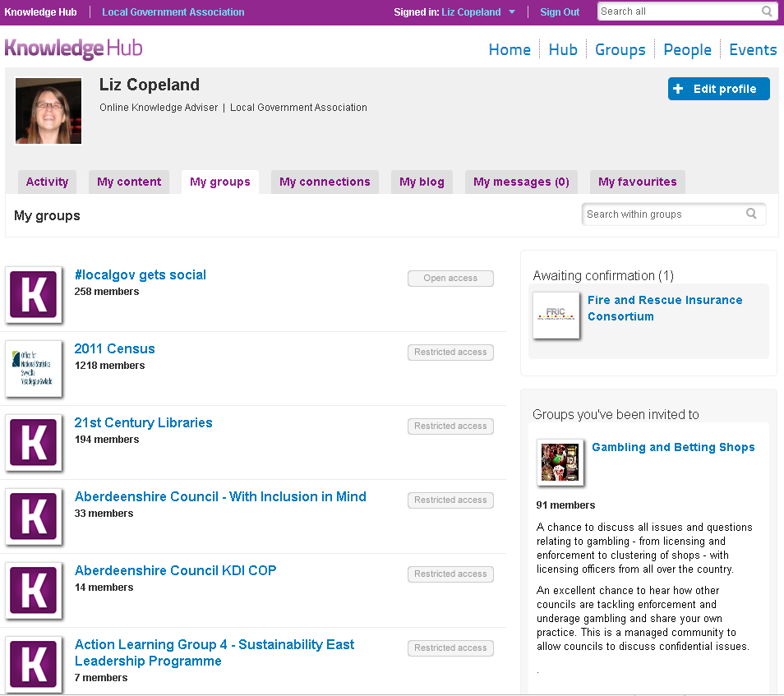Click the Edit profile button

point(718,89)
